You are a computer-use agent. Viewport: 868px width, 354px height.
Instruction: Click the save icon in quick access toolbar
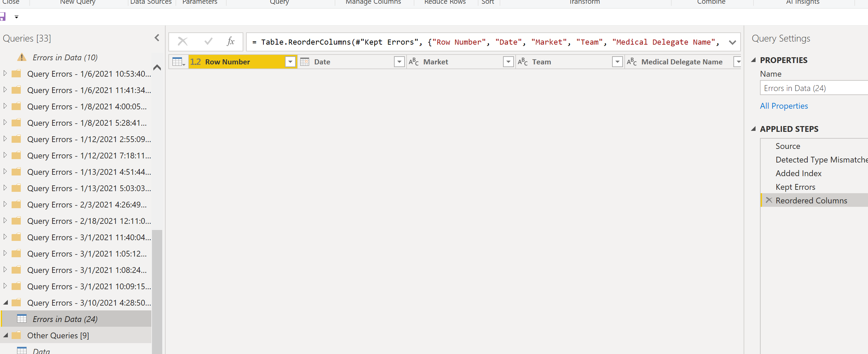pos(2,17)
